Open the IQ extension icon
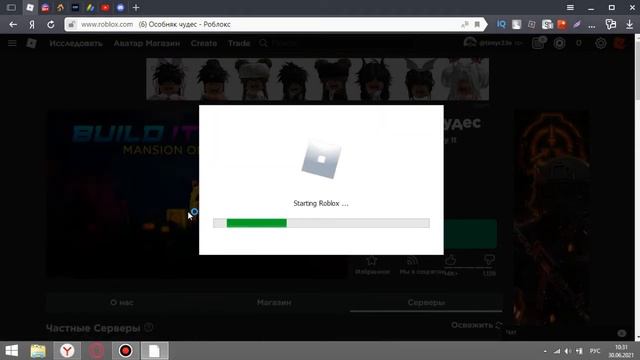This screenshot has height=360, width=640. point(501,24)
